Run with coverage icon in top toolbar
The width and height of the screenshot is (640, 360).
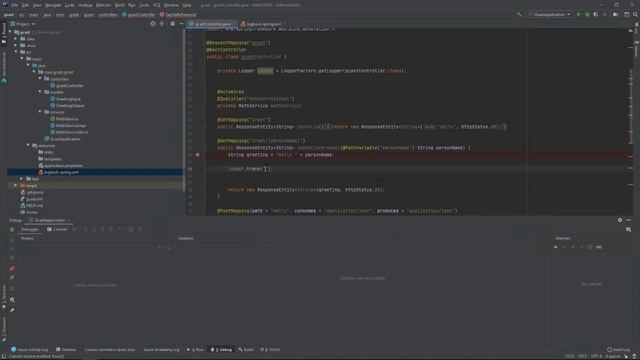click(x=596, y=14)
